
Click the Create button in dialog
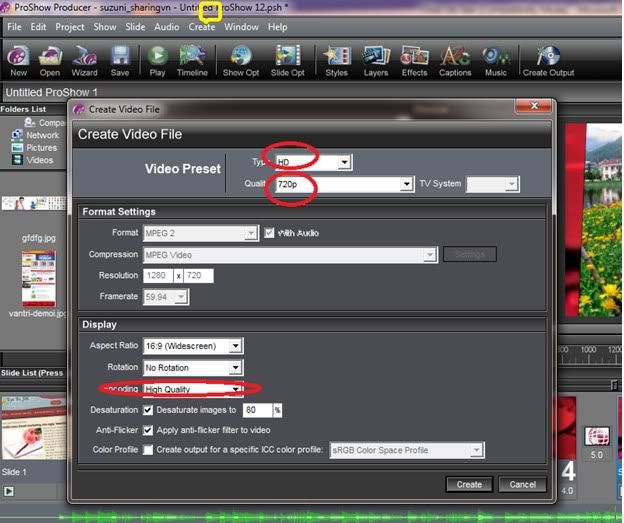tap(469, 484)
